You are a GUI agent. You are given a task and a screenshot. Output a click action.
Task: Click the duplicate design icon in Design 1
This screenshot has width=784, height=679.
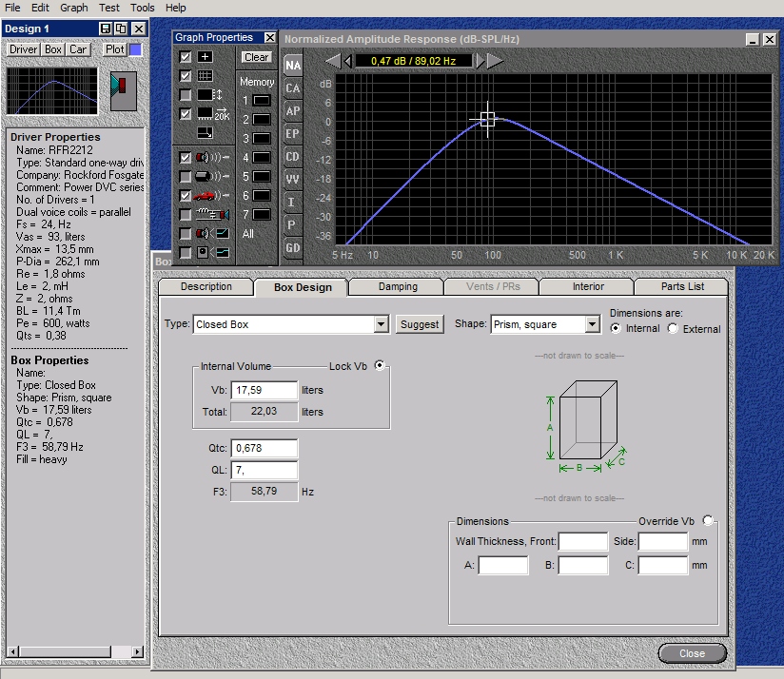point(121,29)
